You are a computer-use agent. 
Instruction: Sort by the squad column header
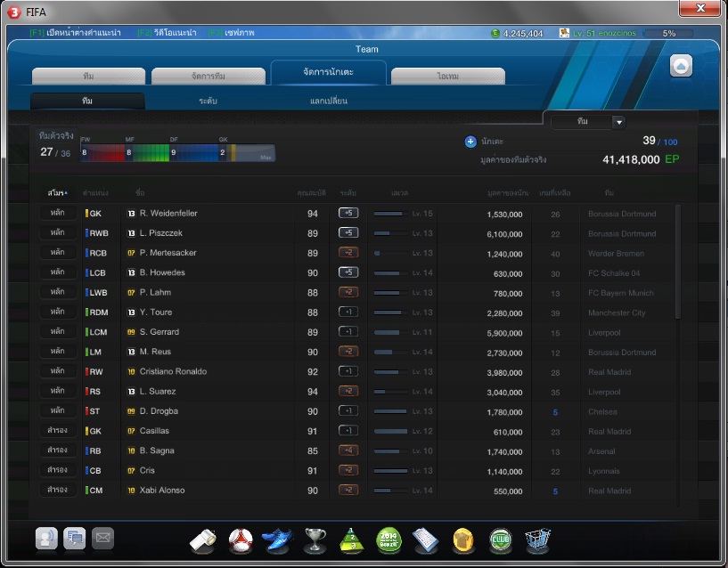(58, 192)
